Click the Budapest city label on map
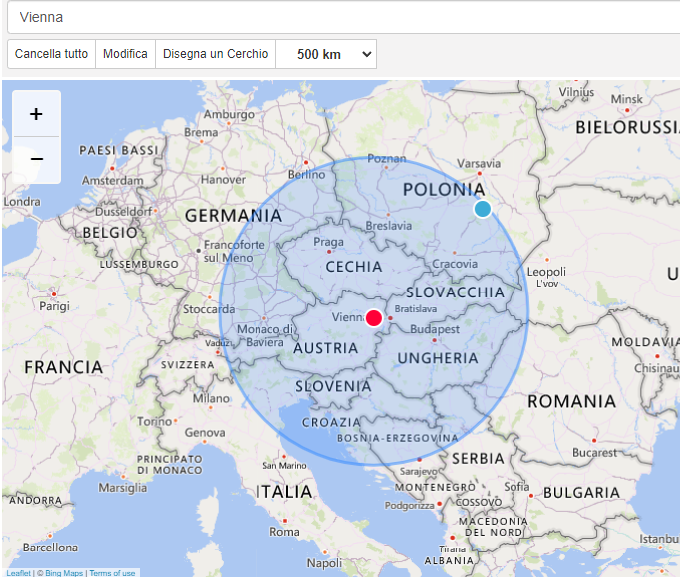The height and width of the screenshot is (577, 680). [435, 329]
